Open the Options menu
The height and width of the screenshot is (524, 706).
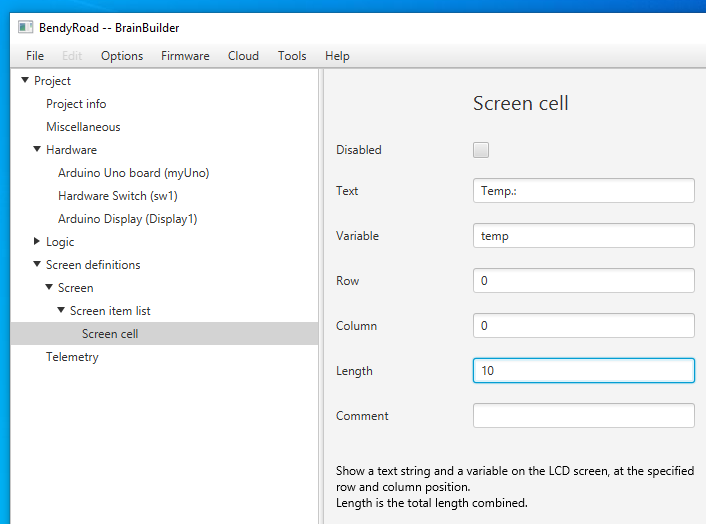click(x=122, y=56)
